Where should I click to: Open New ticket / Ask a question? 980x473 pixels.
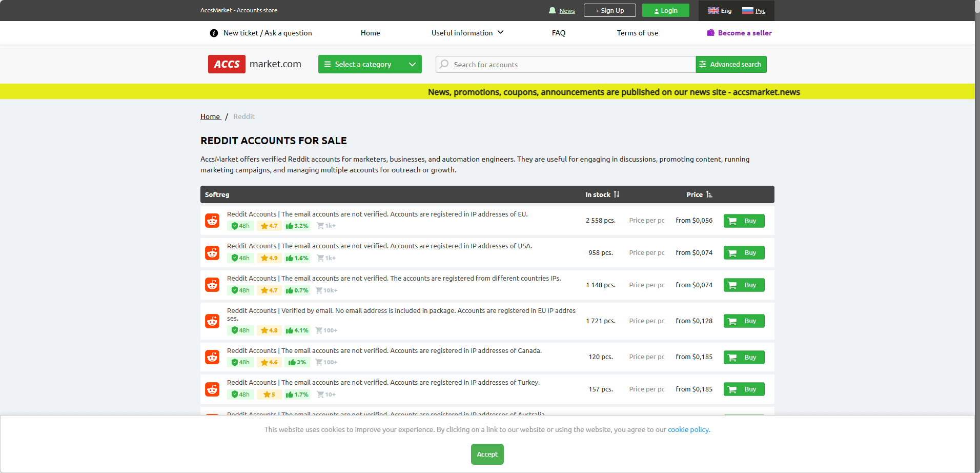[x=268, y=33]
